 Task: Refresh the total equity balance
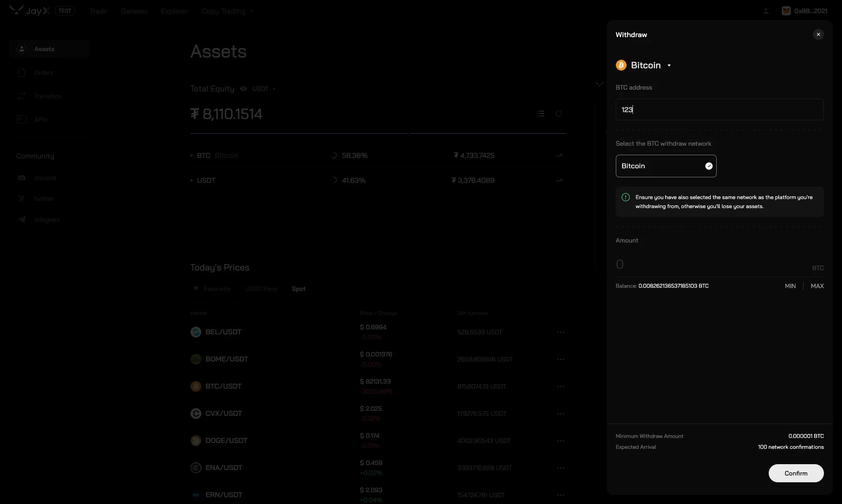click(559, 114)
